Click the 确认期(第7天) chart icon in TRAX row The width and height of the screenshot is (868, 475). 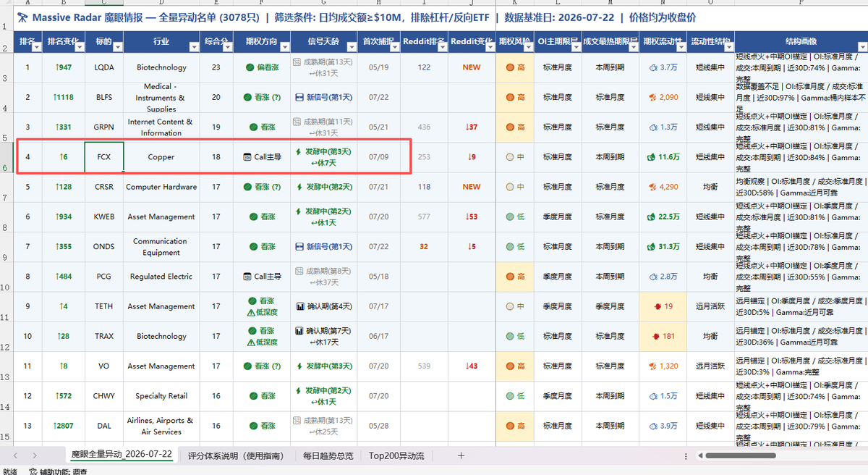(299, 330)
